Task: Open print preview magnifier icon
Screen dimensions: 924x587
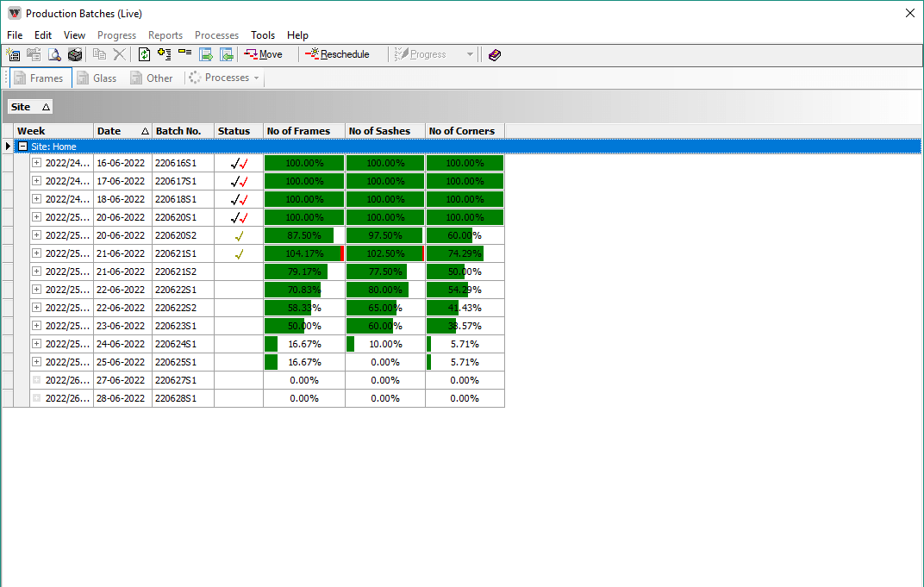Action: pyautogui.click(x=54, y=54)
